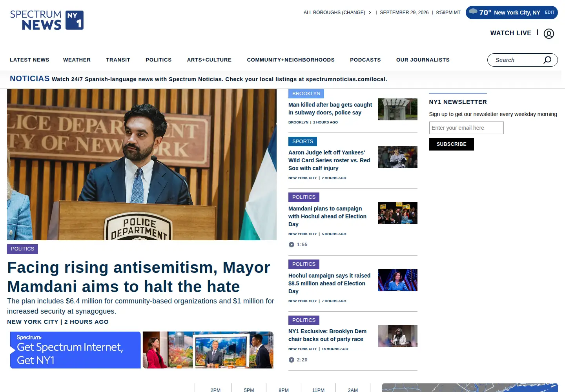
Task: Open Aaron Judge Yankees roster story
Action: (x=329, y=160)
